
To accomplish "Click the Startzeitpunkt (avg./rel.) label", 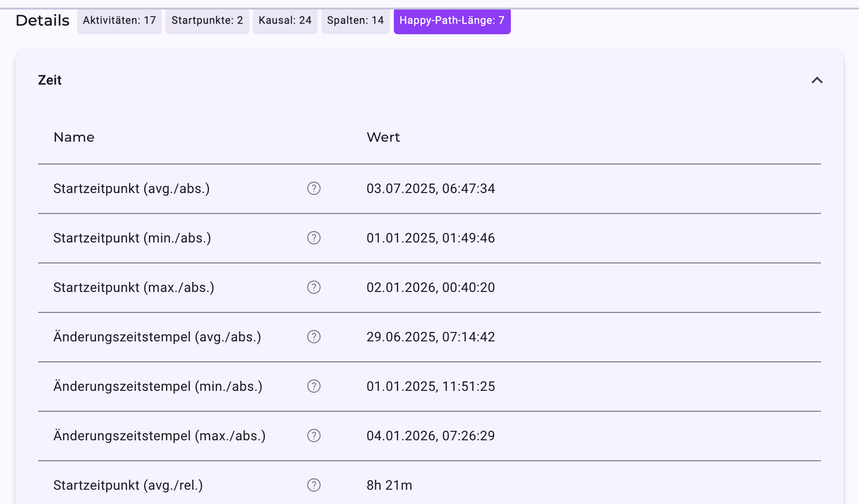I will (x=128, y=485).
